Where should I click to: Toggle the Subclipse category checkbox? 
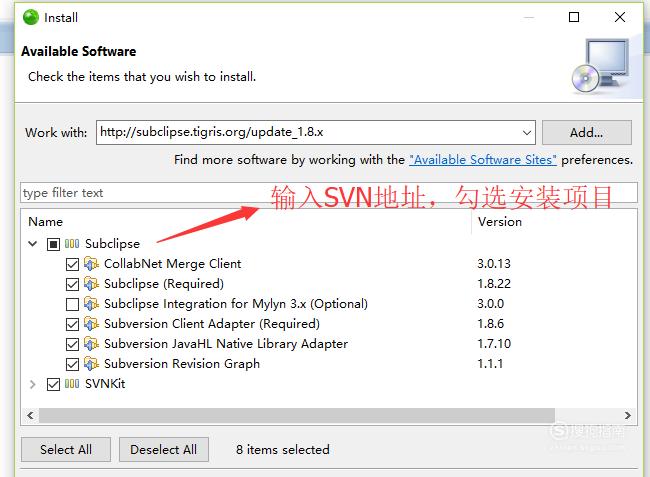(53, 244)
